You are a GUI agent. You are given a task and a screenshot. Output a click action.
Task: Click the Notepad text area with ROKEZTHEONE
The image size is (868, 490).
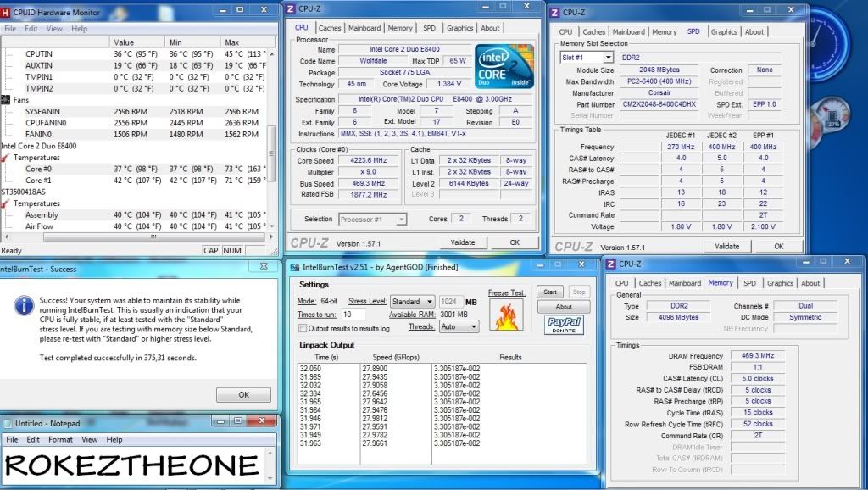click(133, 465)
